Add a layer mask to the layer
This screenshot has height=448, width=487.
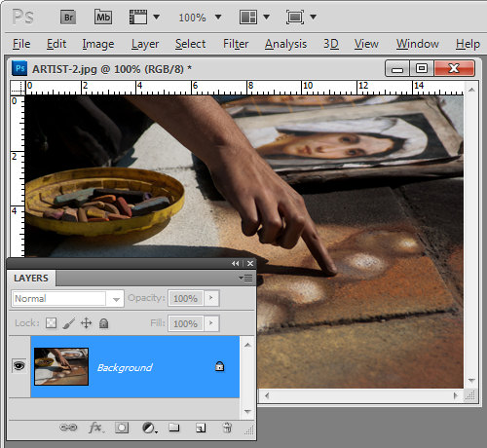tap(122, 428)
